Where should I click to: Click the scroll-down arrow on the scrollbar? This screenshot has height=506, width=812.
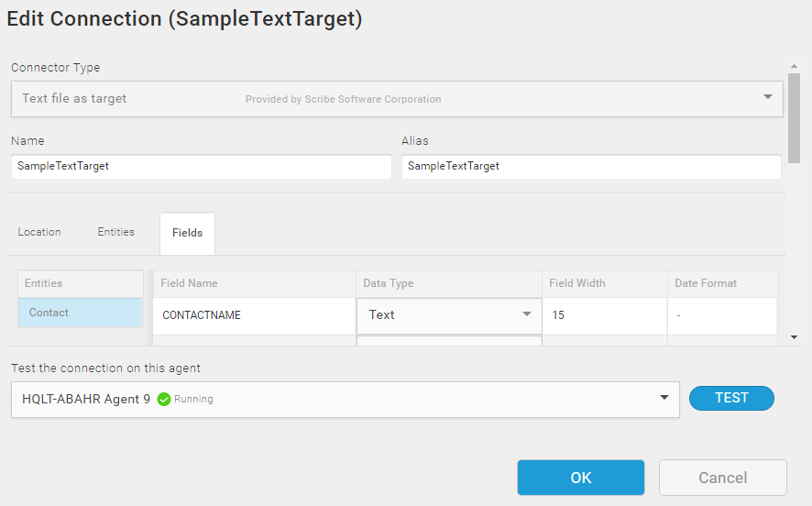pos(794,337)
